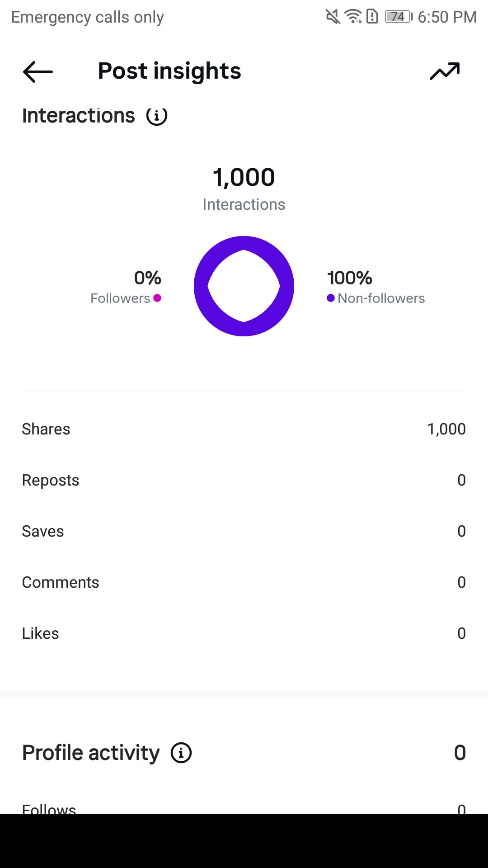Tap the back arrow icon
This screenshot has height=868, width=488.
(x=38, y=71)
